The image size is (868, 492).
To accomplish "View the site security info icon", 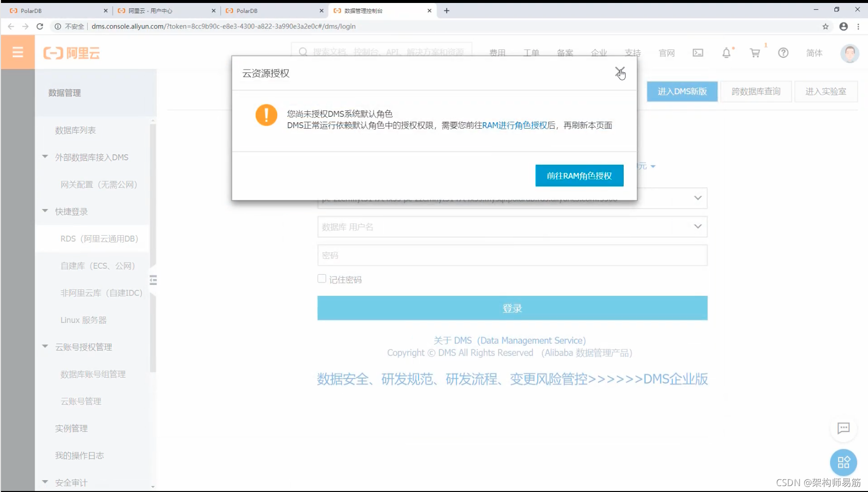I will (58, 27).
